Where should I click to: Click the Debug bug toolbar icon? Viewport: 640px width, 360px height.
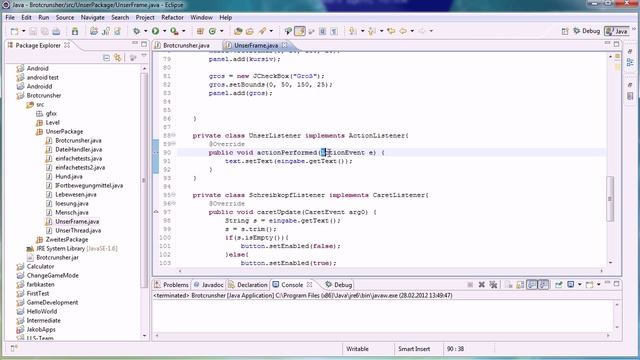pyautogui.click(x=136, y=31)
